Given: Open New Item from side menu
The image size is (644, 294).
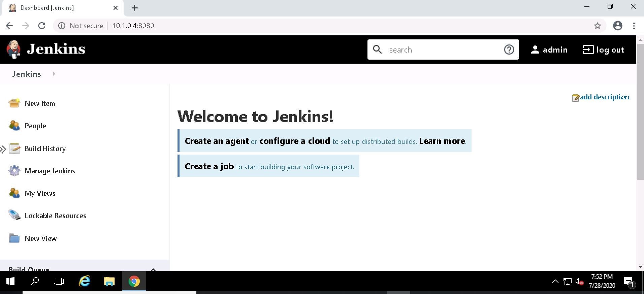Looking at the screenshot, I should click(40, 104).
